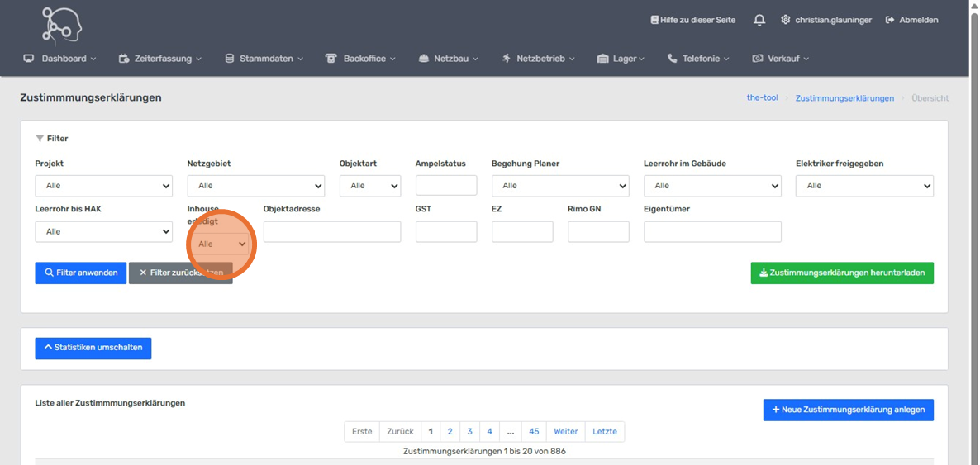This screenshot has width=980, height=465.
Task: Open the Netzbetrieb menu
Action: click(x=539, y=59)
